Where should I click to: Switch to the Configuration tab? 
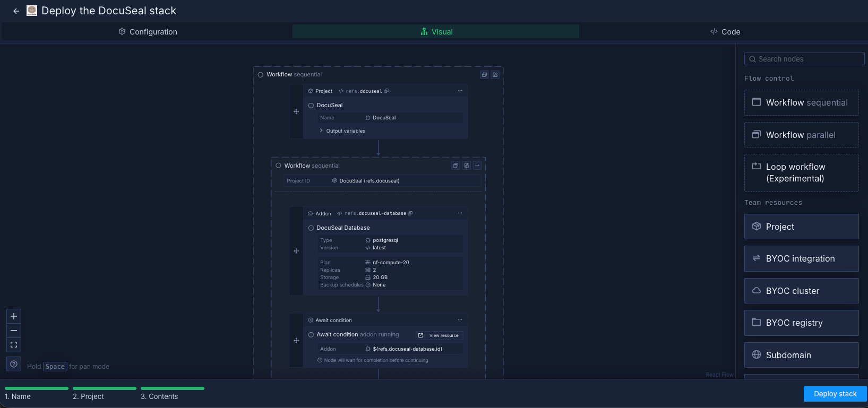pos(148,32)
